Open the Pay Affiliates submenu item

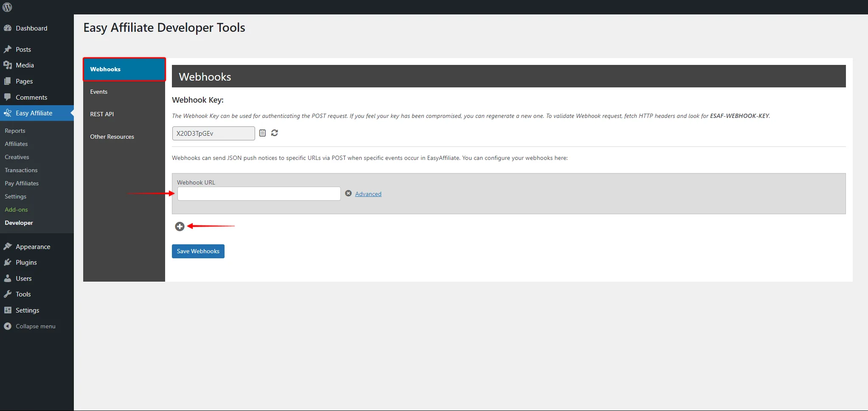22,183
